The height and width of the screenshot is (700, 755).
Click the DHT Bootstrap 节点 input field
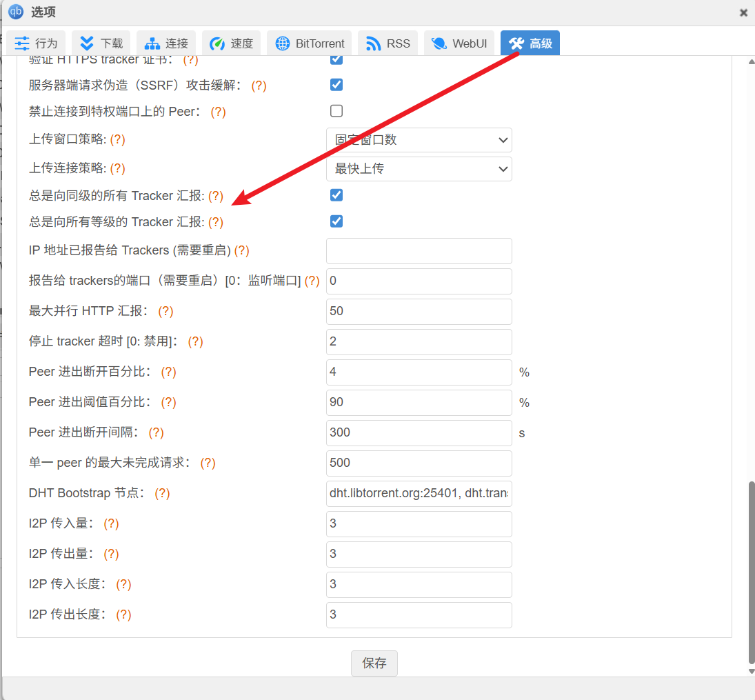(419, 494)
